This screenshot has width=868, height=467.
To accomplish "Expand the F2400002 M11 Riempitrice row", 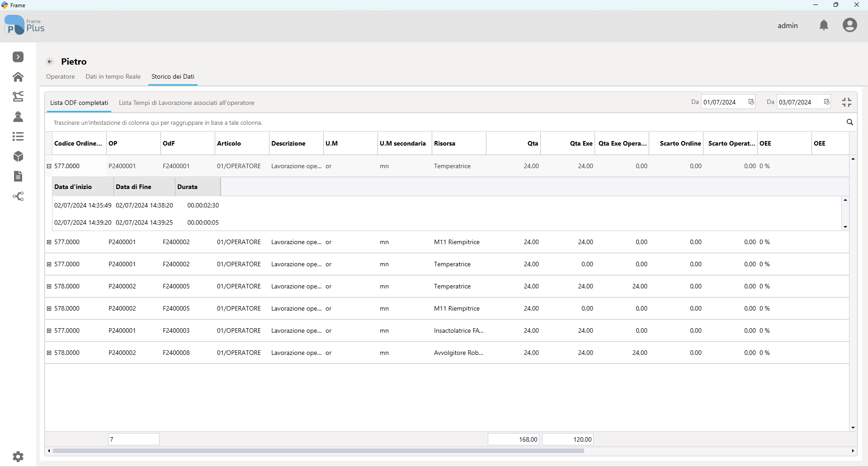I will tap(49, 242).
